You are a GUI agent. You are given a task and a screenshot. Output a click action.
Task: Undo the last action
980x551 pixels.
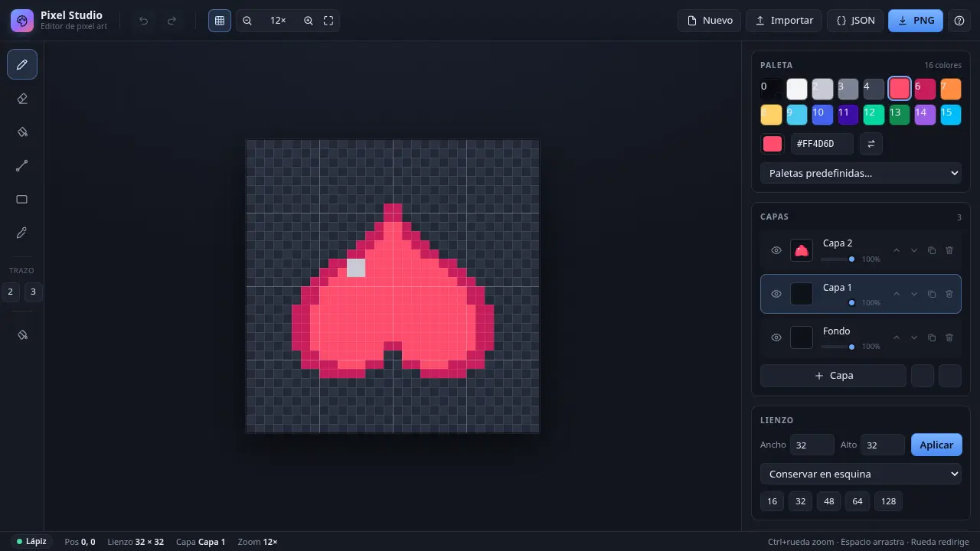(143, 21)
